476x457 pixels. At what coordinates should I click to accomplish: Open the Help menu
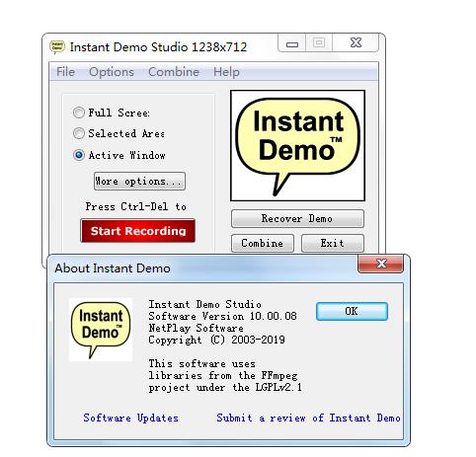pos(226,72)
